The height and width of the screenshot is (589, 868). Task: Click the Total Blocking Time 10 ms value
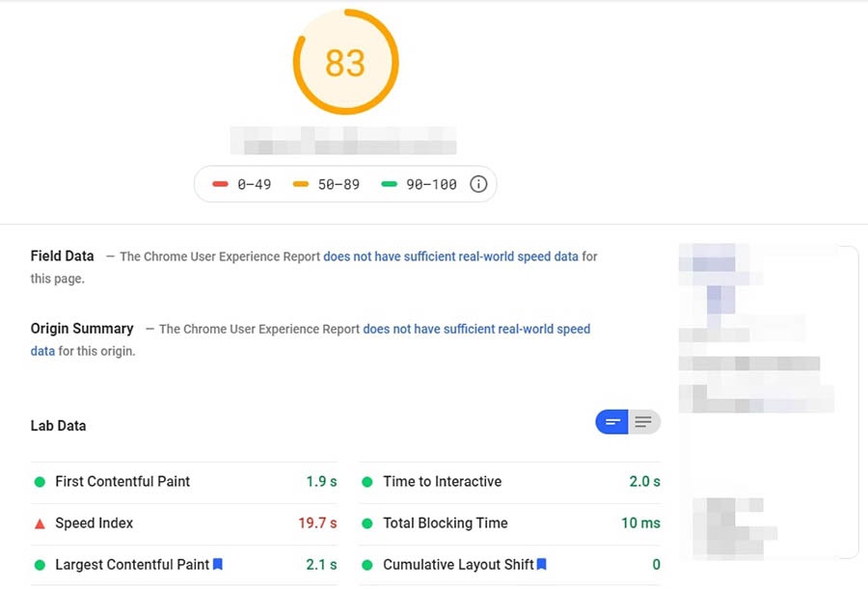[640, 523]
